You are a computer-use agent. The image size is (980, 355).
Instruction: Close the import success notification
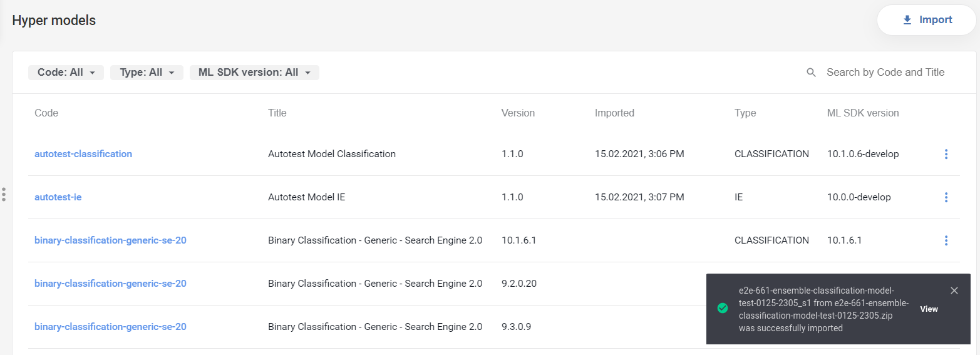(x=954, y=291)
